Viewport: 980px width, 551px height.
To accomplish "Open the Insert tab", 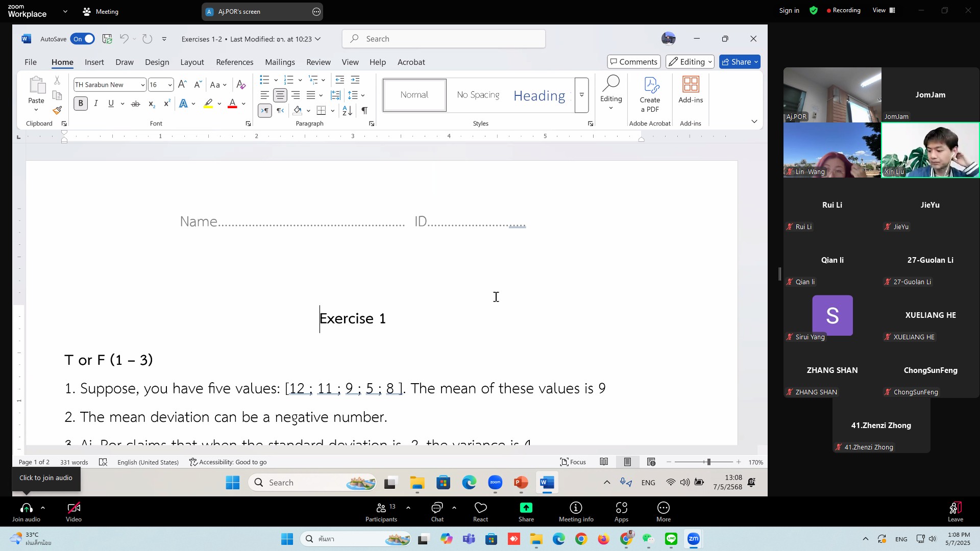I will point(94,62).
